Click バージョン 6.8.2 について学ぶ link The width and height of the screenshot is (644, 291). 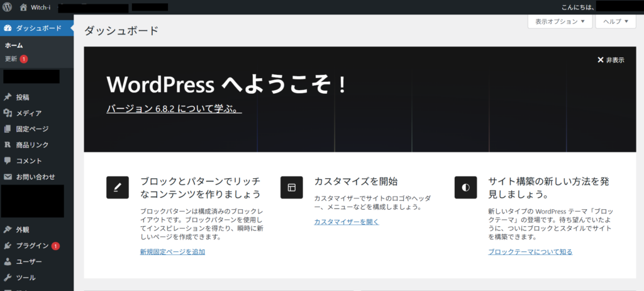click(x=174, y=108)
